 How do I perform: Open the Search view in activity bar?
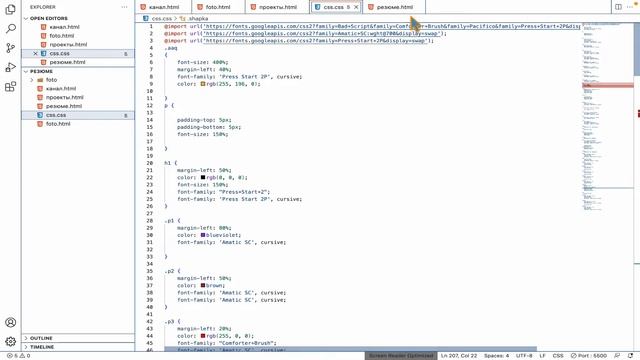pos(11,28)
